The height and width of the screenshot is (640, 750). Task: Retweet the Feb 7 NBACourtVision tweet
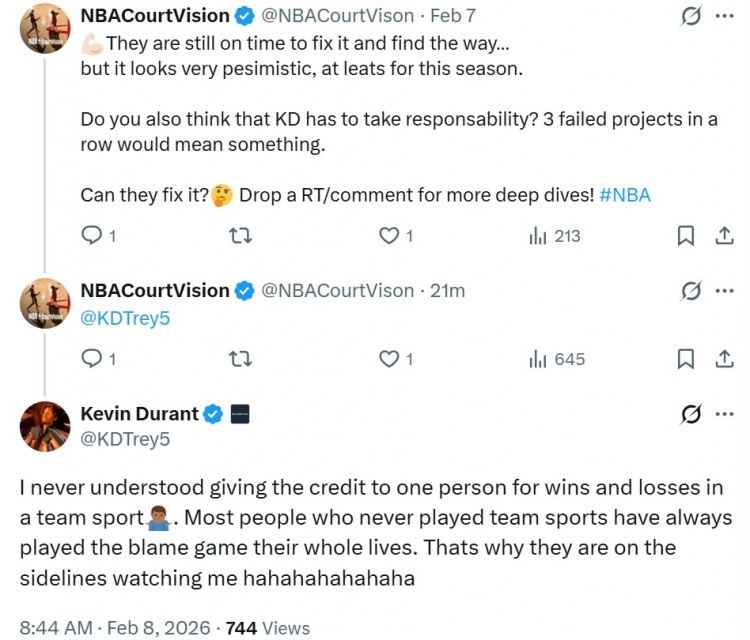coord(241,236)
